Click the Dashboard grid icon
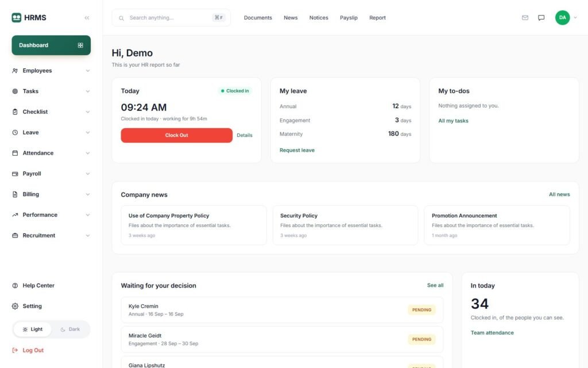Image resolution: width=588 pixels, height=368 pixels. pos(80,45)
